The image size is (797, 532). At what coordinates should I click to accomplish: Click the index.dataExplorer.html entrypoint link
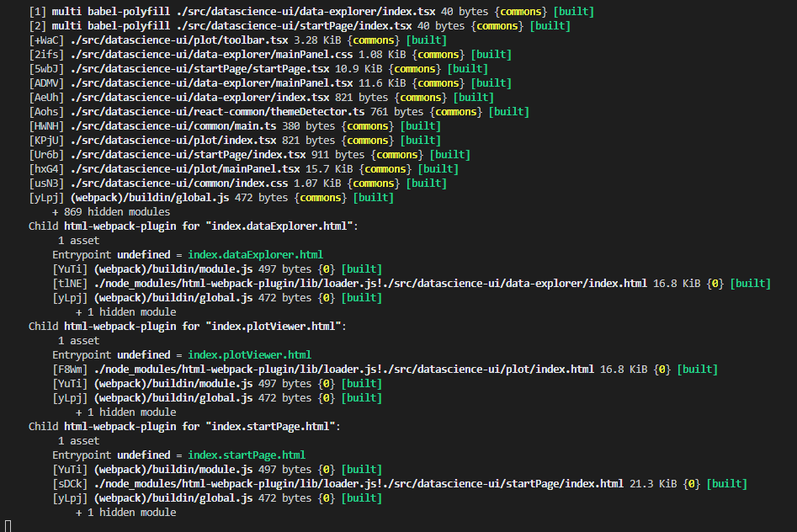coord(257,254)
